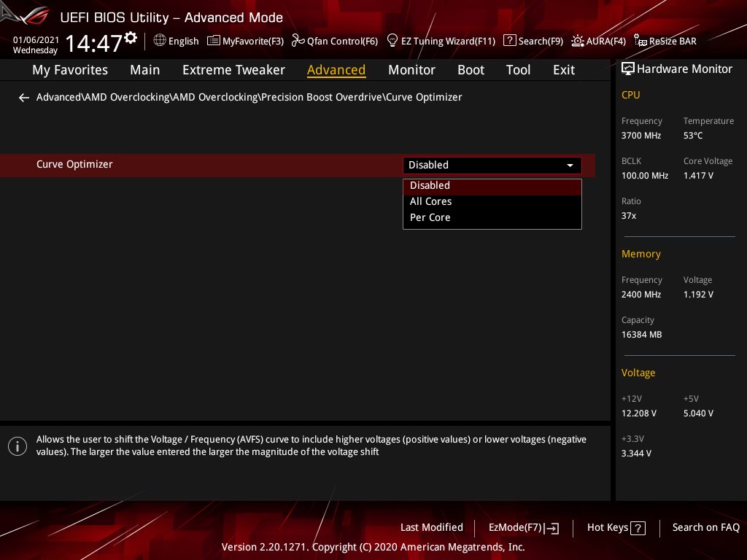Click MyFavorite(F3) label

253,42
